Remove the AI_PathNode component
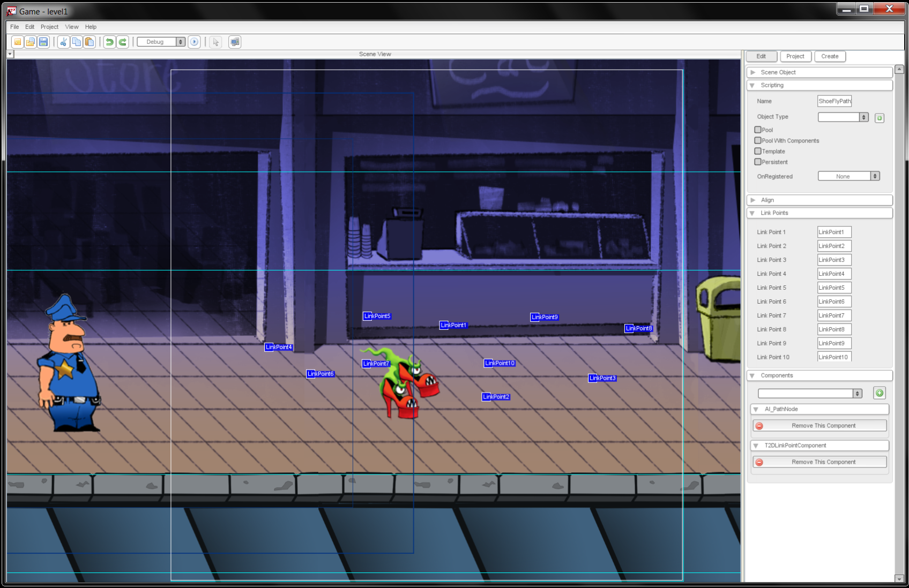 click(819, 426)
